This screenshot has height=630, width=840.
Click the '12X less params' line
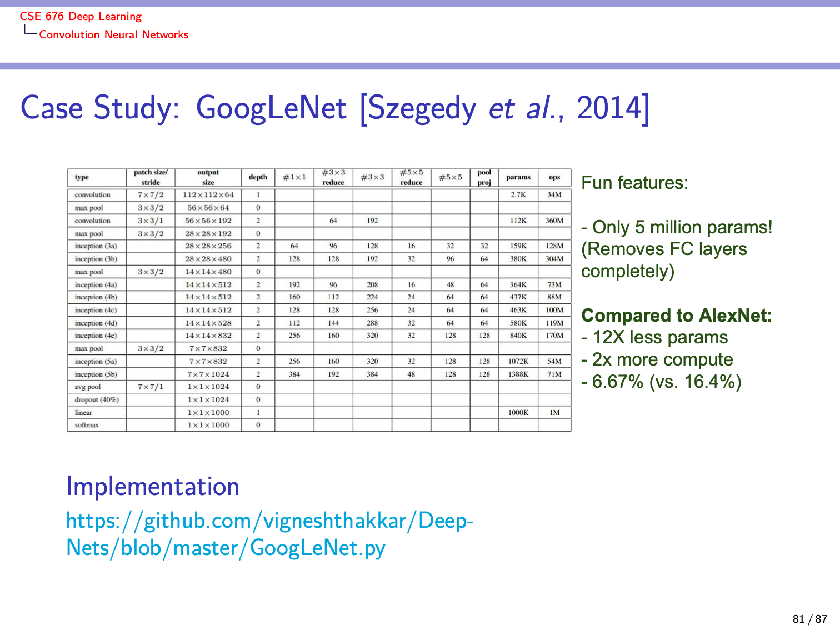tap(654, 337)
